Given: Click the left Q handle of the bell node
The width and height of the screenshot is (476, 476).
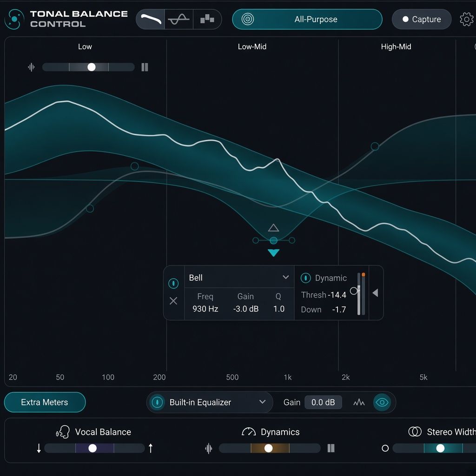Looking at the screenshot, I should [x=256, y=240].
